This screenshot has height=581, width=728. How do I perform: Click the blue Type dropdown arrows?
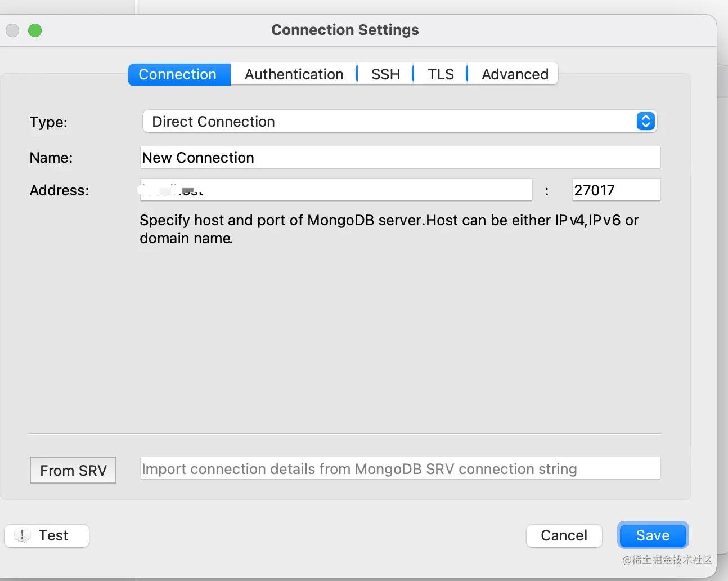click(646, 122)
